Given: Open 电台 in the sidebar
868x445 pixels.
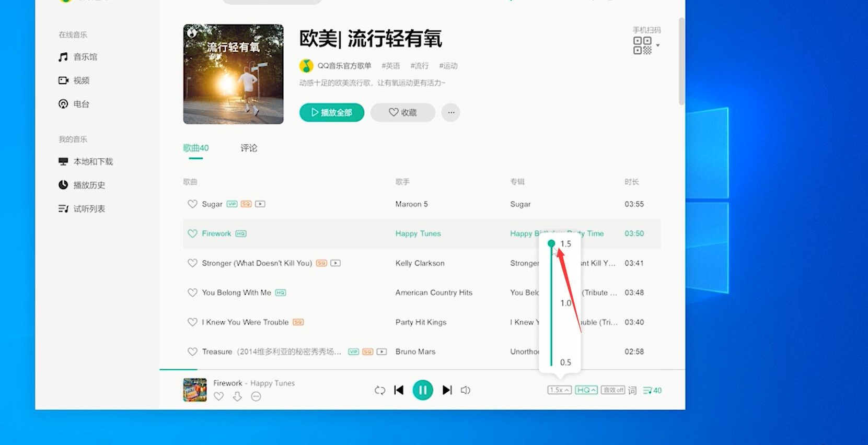Looking at the screenshot, I should pyautogui.click(x=74, y=104).
